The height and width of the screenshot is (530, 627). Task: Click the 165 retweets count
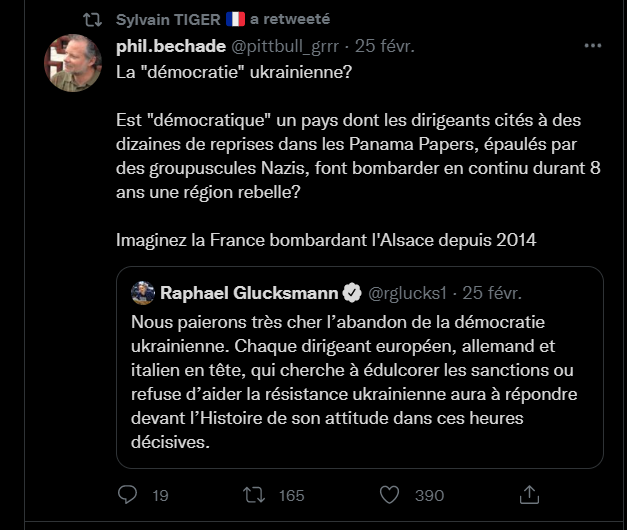[x=291, y=494]
